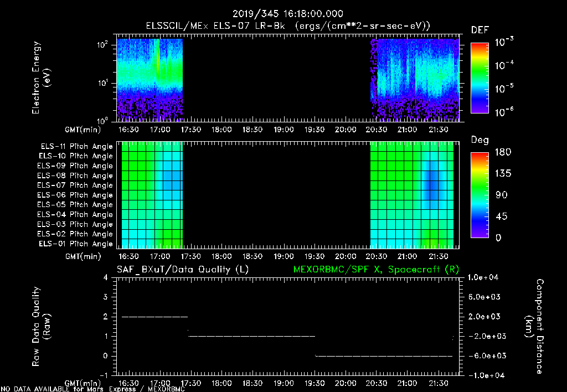Screen dimensions: 567x392
Task: Click the ELS-08 Pitch Angle row label
Action: point(75,176)
